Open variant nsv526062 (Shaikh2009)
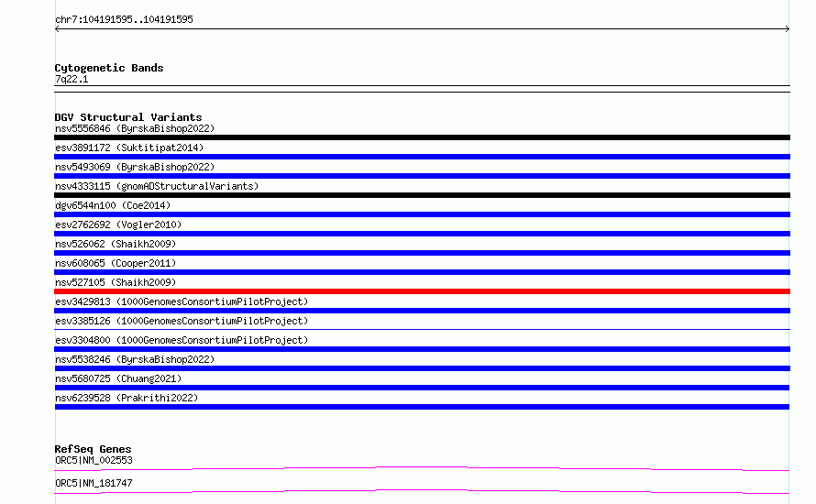816x504 pixels. [x=116, y=244]
